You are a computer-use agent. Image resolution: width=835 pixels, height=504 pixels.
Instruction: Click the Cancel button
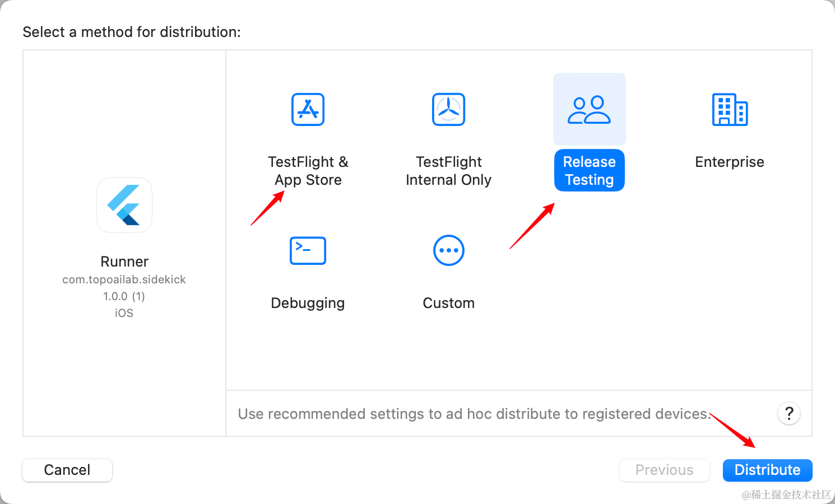(67, 470)
